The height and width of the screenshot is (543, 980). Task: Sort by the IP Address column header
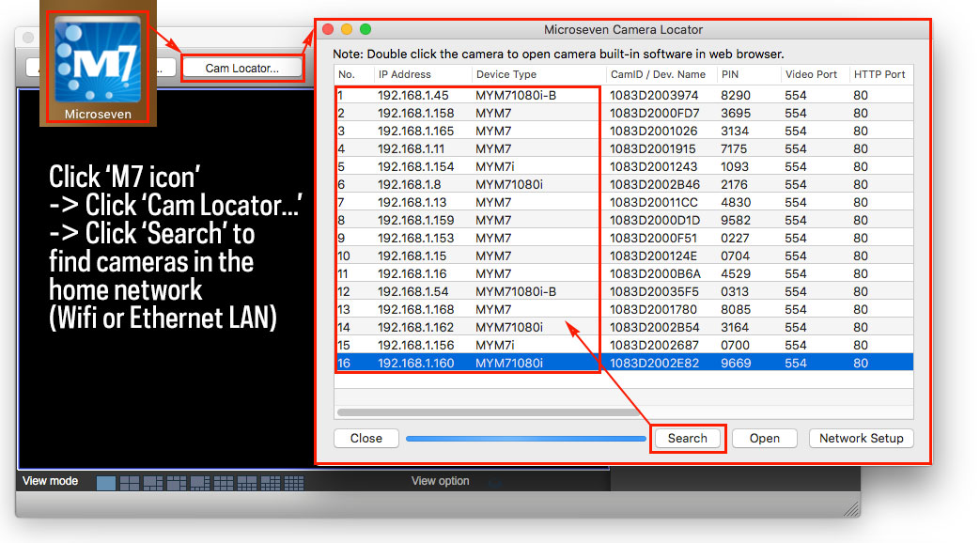click(x=404, y=74)
